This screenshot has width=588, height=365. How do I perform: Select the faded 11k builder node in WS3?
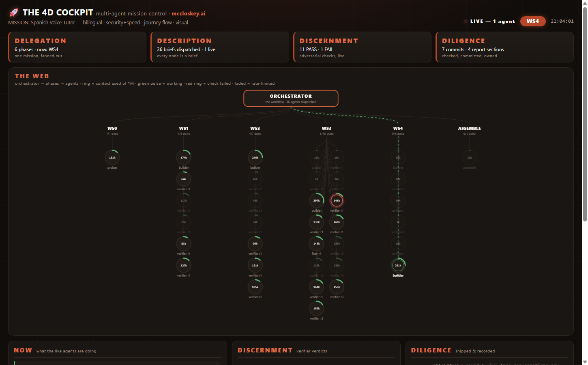(x=317, y=157)
